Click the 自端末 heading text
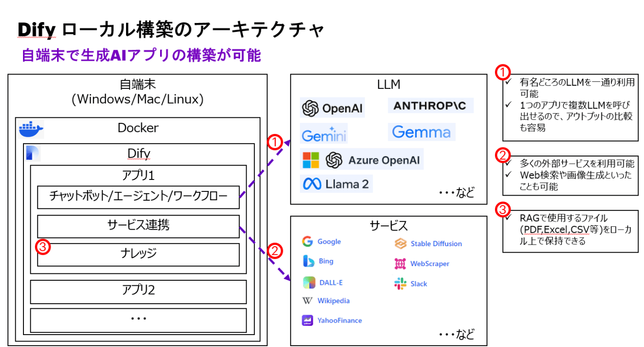Viewport: 644px width, 347px height. (138, 85)
